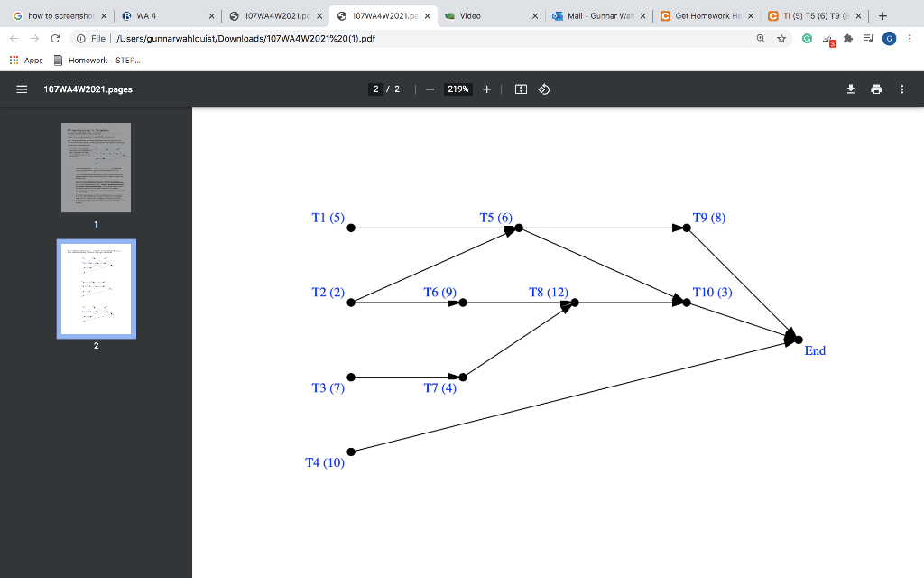Screen dimensions: 924x578
Task: Open the Grammarly extension
Action: [808, 38]
